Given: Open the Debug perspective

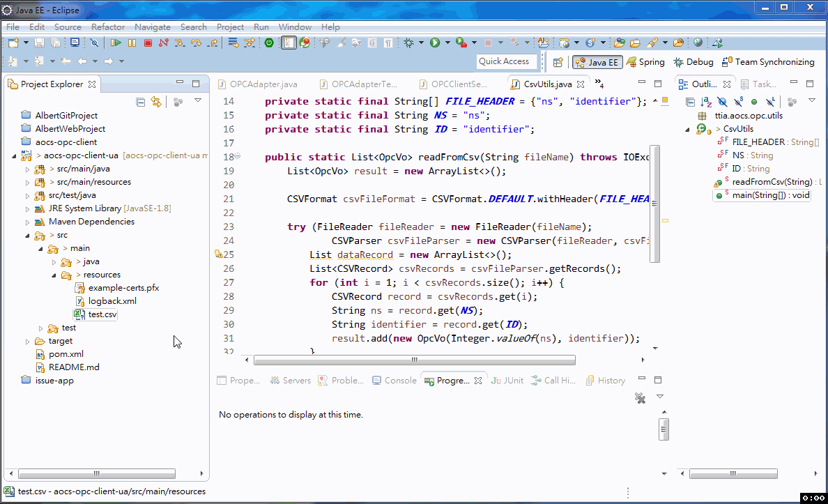Looking at the screenshot, I should pos(693,61).
